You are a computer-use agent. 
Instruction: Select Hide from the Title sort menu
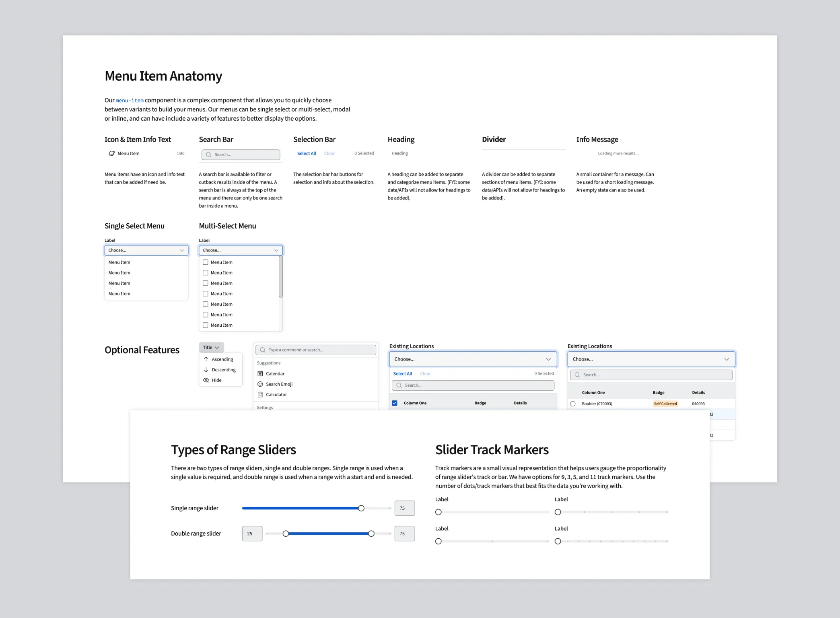pyautogui.click(x=216, y=380)
